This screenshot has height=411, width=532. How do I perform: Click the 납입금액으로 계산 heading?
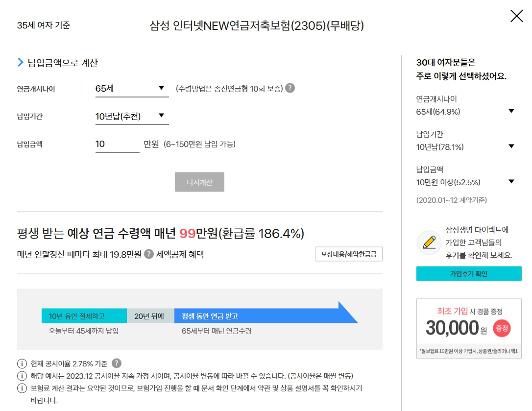coord(63,63)
